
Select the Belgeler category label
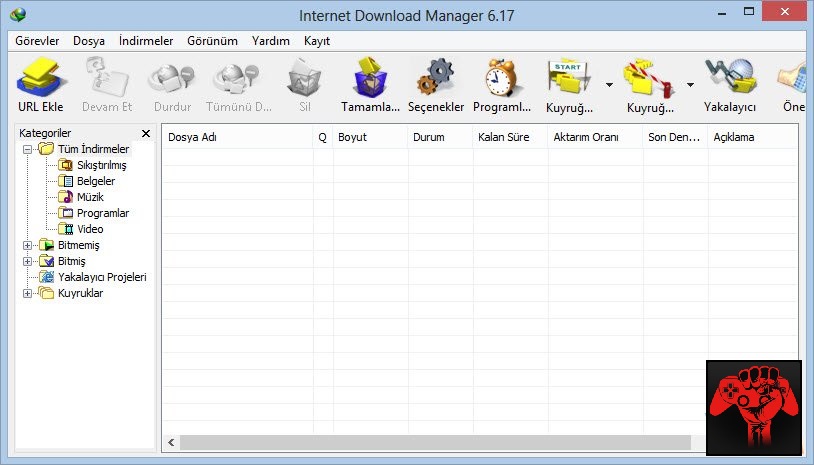(x=96, y=181)
